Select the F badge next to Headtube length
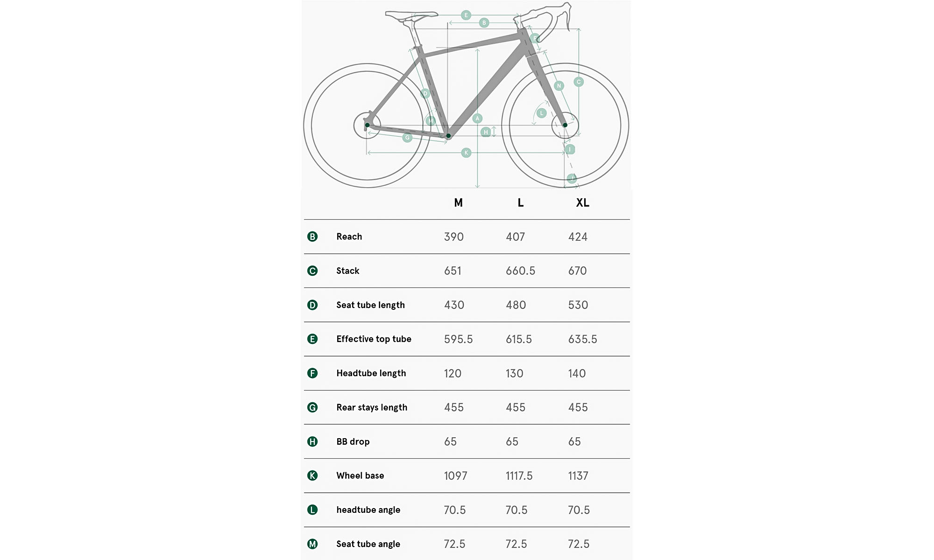 click(x=312, y=373)
